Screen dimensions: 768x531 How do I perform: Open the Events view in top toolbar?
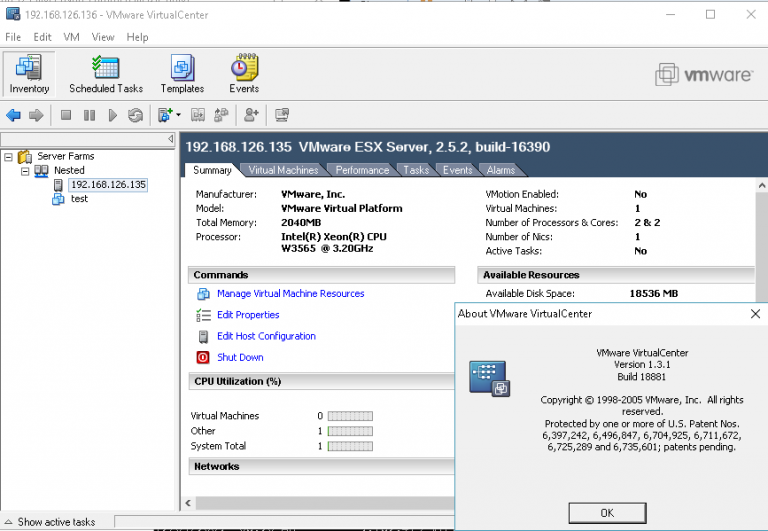click(244, 74)
